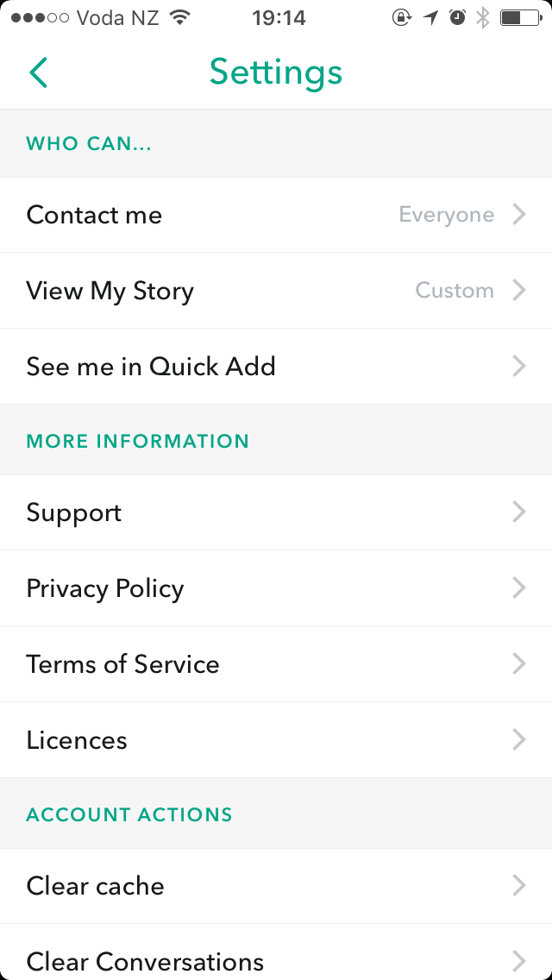This screenshot has width=552, height=980.
Task: Change the Everyone contact setting
Action: point(447,215)
